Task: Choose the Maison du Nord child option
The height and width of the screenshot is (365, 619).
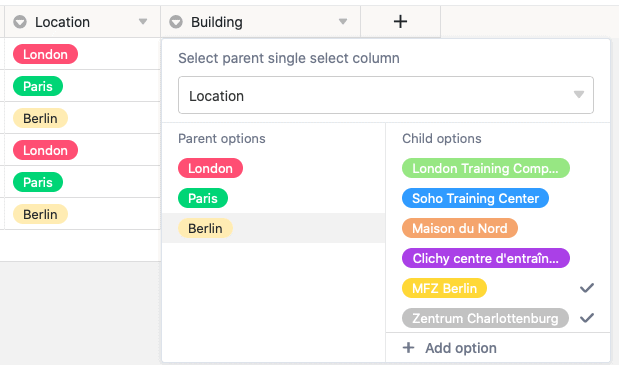Action: pyautogui.click(x=460, y=228)
